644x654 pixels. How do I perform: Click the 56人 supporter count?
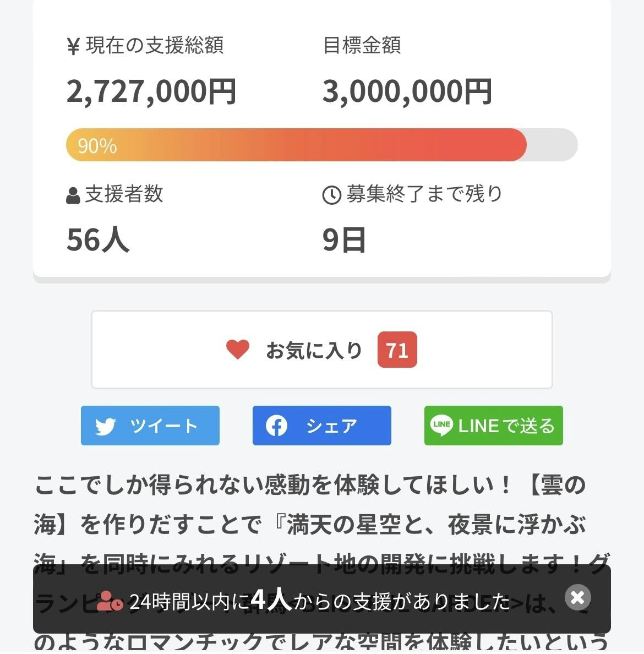coord(98,240)
